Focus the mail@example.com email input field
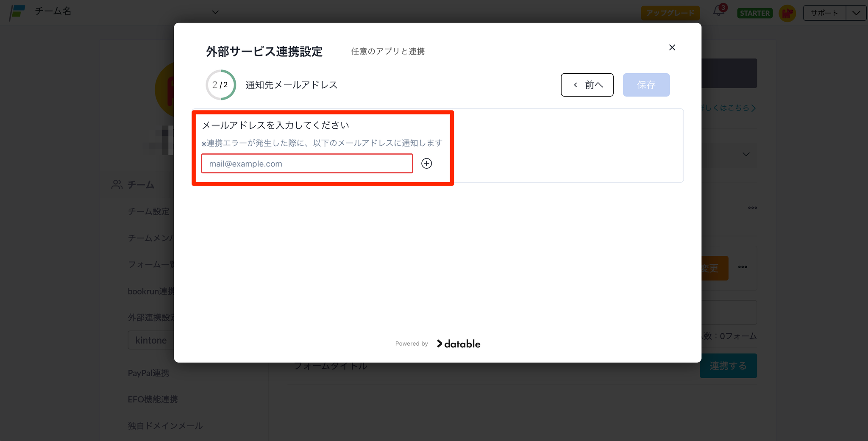This screenshot has height=441, width=868. pos(307,164)
